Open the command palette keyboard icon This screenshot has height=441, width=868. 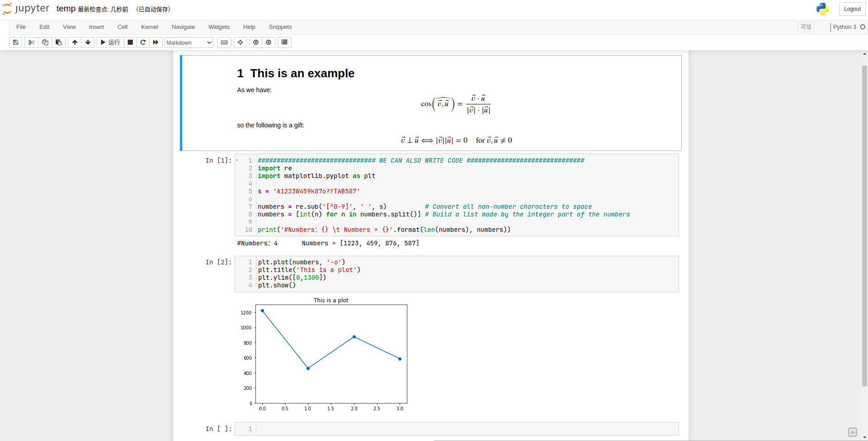click(x=224, y=42)
